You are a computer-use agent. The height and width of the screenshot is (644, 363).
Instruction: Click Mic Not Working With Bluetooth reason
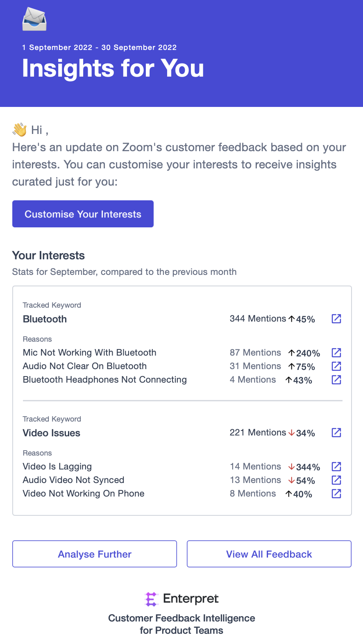(90, 353)
